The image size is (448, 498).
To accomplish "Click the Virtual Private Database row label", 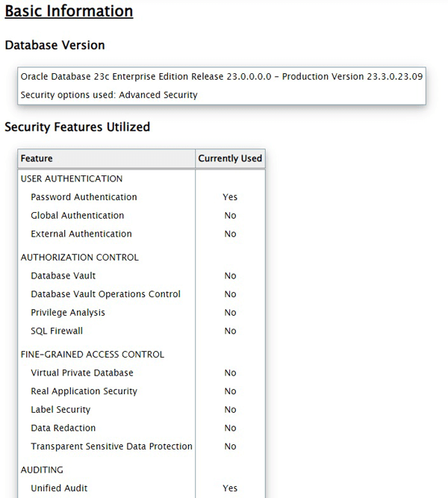I will coord(82,373).
